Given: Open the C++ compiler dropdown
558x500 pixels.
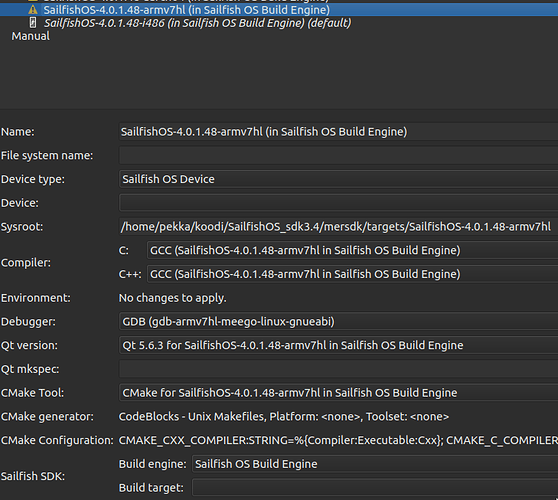Looking at the screenshot, I should click(x=352, y=274).
